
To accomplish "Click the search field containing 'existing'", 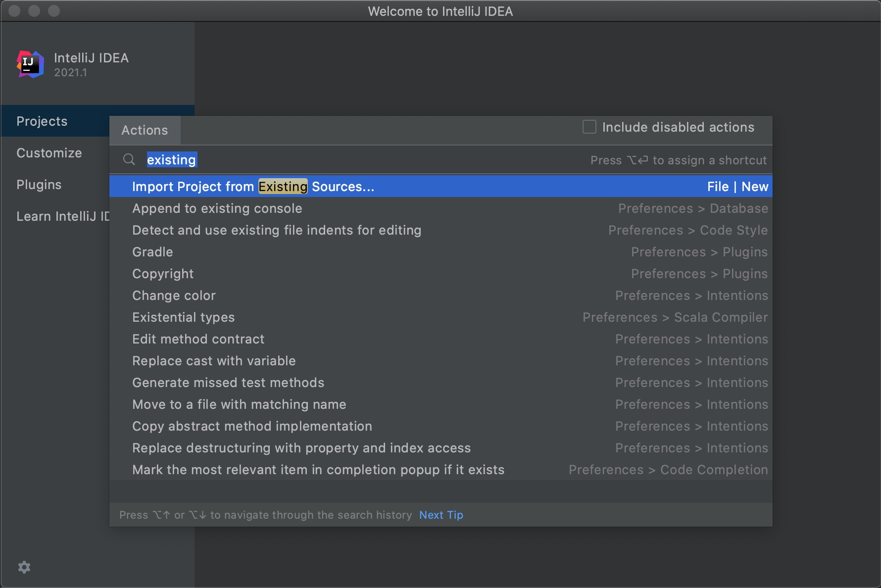I will [346, 160].
